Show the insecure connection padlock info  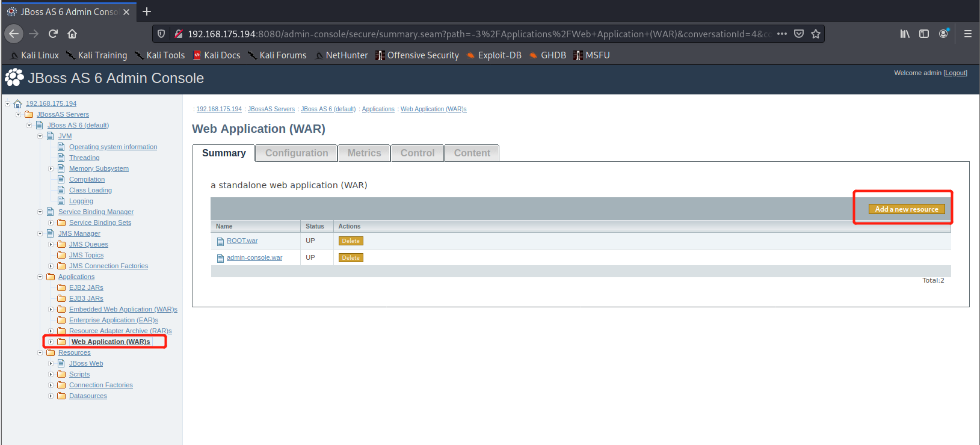(178, 34)
